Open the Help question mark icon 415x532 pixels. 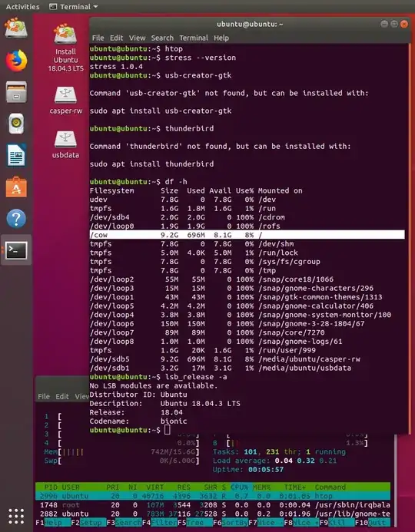[16, 219]
